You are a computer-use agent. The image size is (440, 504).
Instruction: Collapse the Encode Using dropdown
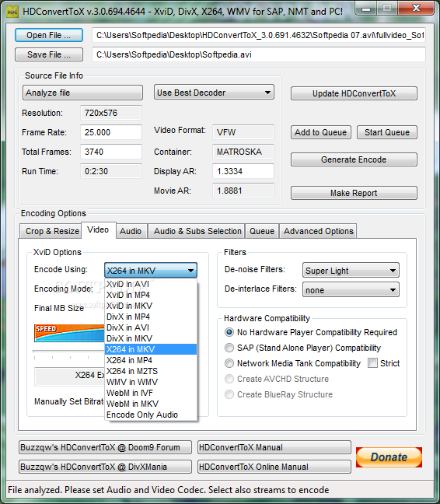(x=151, y=271)
